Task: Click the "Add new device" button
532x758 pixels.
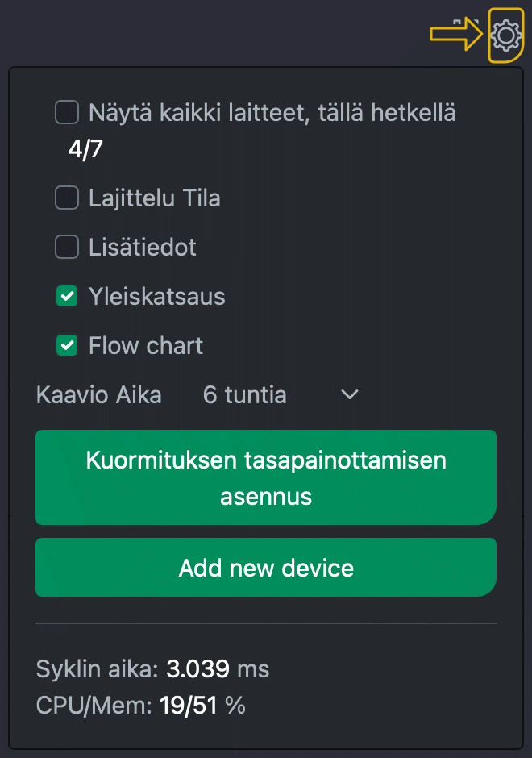Action: point(265,568)
